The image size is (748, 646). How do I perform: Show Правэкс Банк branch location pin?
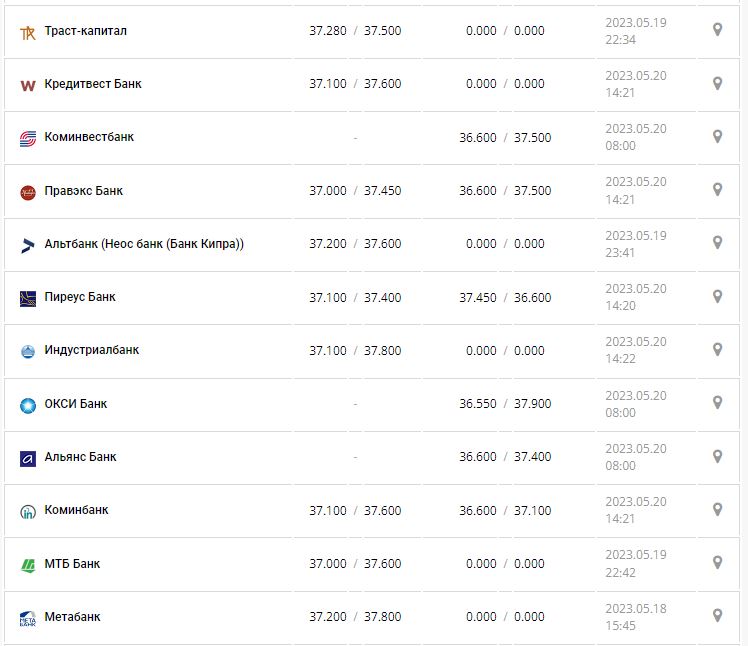point(717,190)
